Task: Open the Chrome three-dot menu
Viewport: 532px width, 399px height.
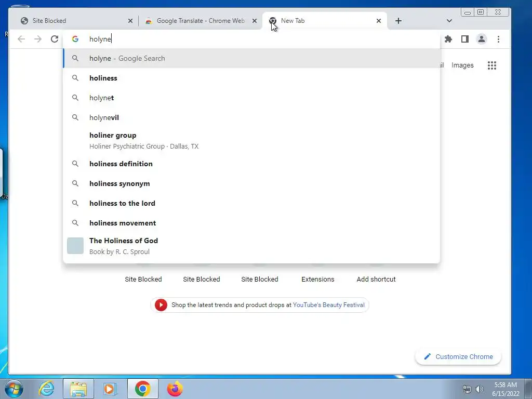Action: (498, 39)
